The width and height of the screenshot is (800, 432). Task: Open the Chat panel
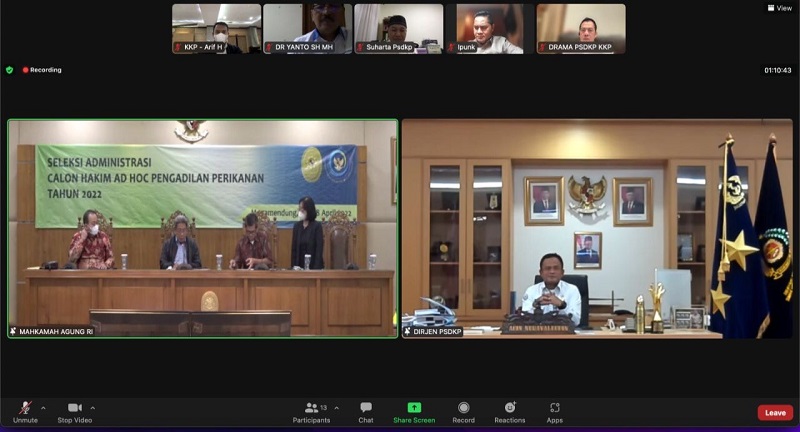[366, 413]
